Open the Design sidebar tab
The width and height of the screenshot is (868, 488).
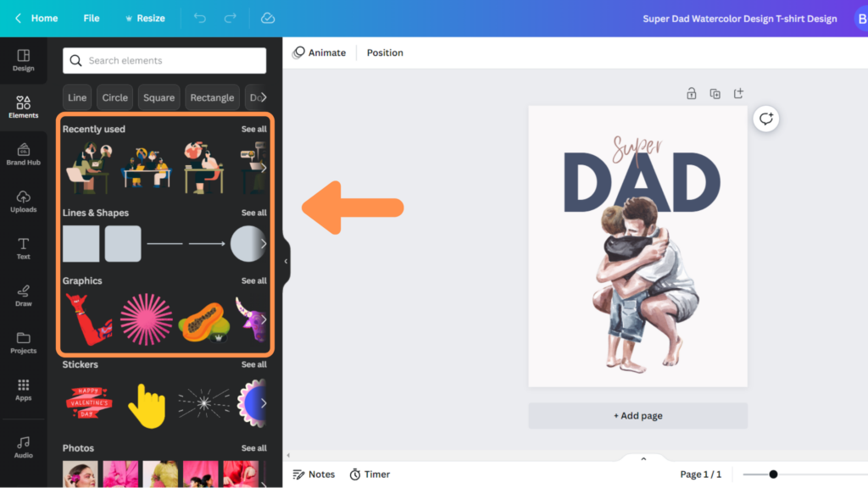tap(23, 60)
